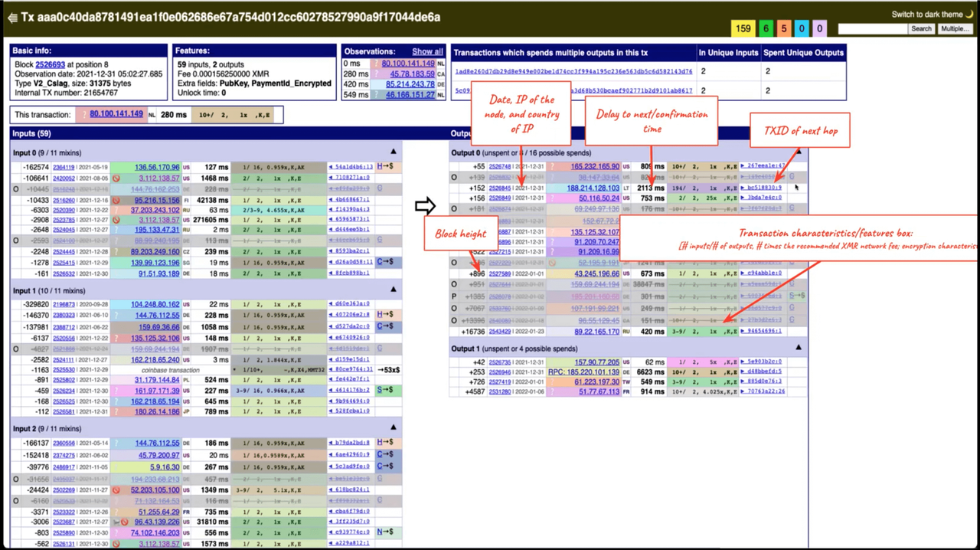Screen dimensions: 980x550
Task: Open previous tx link f14390a4:3
Action: click(351, 210)
